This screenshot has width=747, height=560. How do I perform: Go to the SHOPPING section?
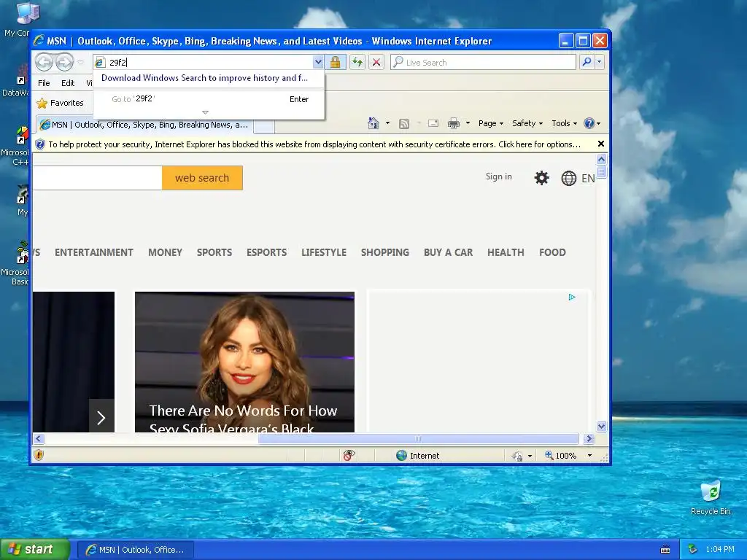click(x=385, y=252)
